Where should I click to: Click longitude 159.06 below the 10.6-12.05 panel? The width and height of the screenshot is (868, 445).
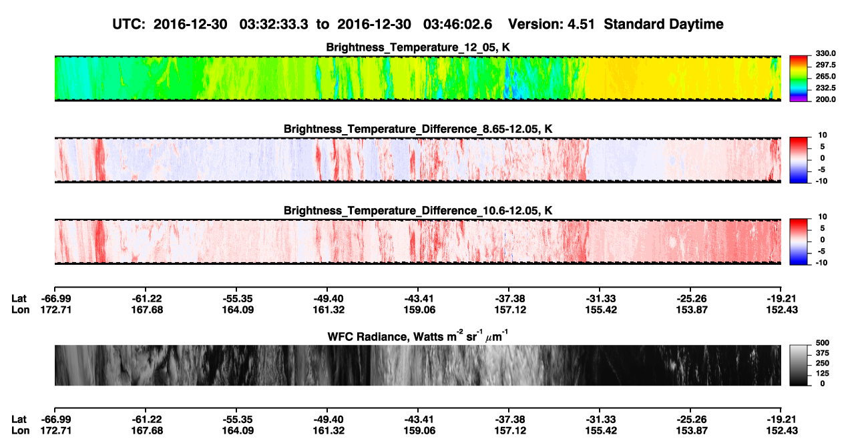coord(418,309)
